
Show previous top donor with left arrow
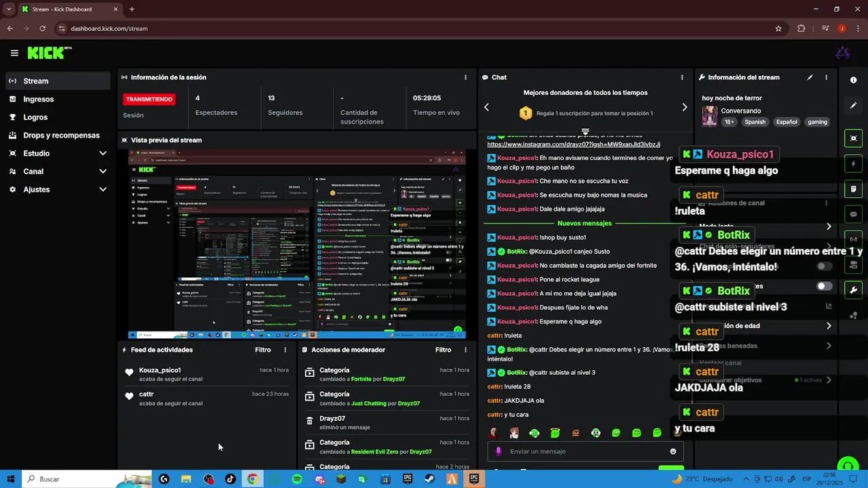[x=486, y=107]
